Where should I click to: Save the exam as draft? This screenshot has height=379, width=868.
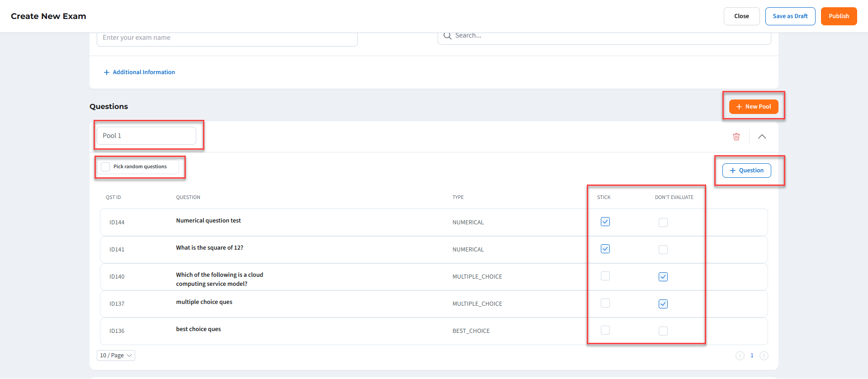coord(790,16)
